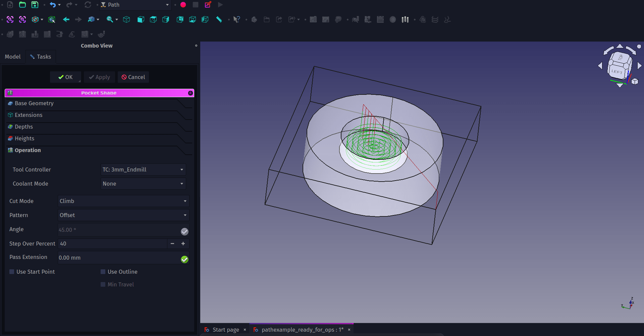This screenshot has width=644, height=336.
Task: Set view to isometric
Action: (126, 19)
